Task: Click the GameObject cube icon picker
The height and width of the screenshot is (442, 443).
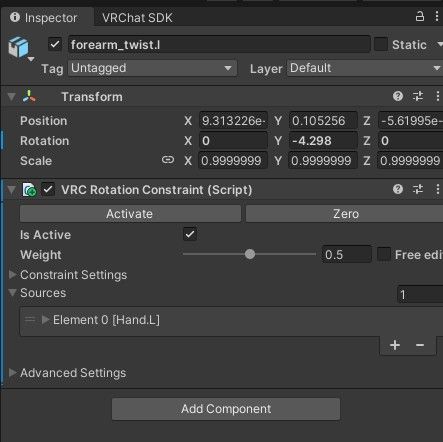Action: click(19, 47)
